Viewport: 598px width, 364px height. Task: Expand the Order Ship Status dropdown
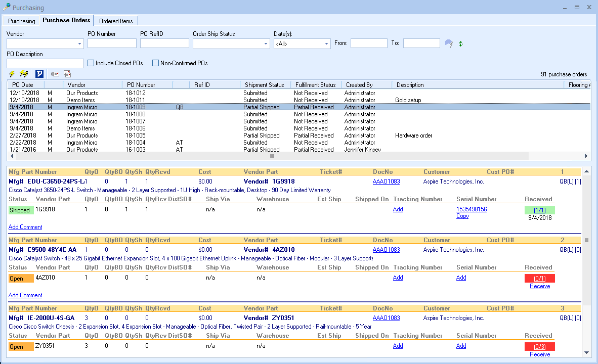point(266,44)
